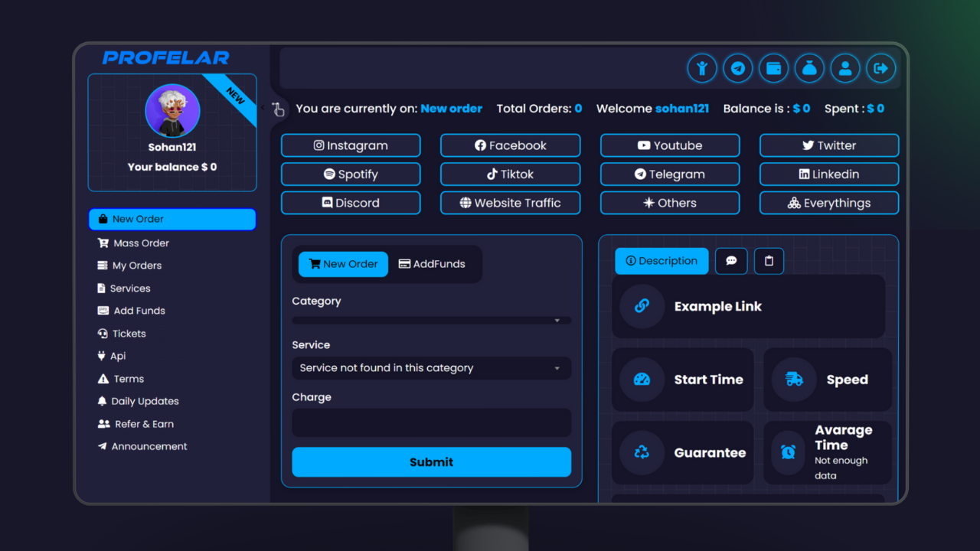
Task: Click the accessibility person icon in header
Action: [701, 68]
